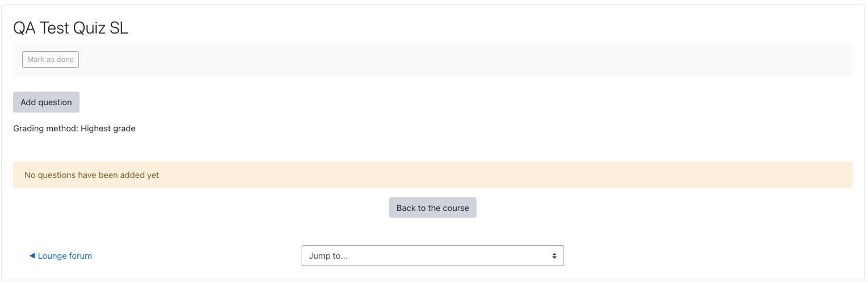Toggle the Mark as done completion button

pos(51,60)
